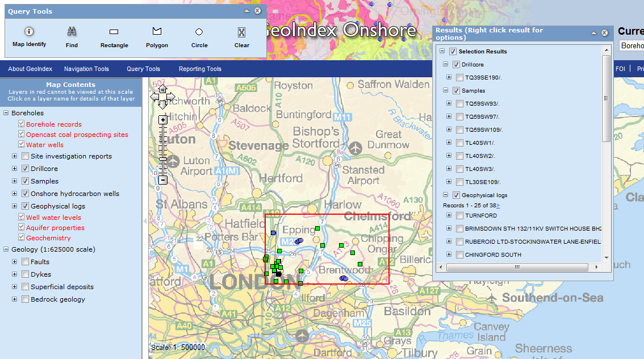
Task: Collapse the Selection Results tree
Action: coord(442,51)
